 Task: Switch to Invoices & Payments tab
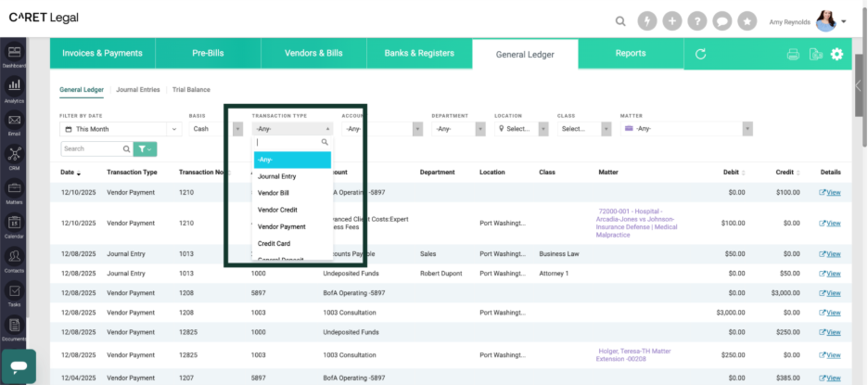pos(102,53)
